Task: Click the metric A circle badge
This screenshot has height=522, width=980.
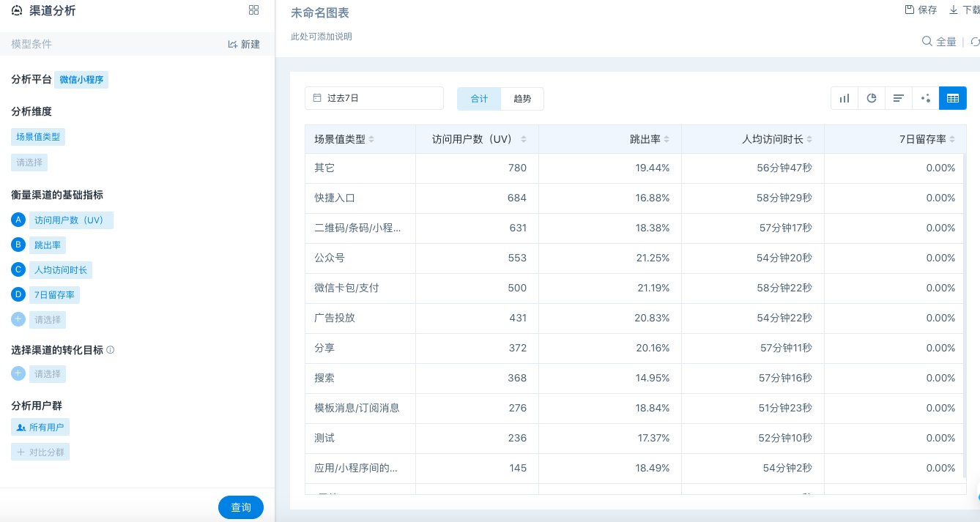Action: click(19, 220)
